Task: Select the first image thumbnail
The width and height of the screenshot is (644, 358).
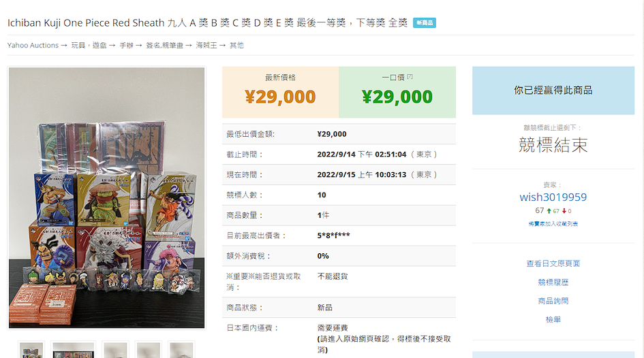Action: coord(31,350)
